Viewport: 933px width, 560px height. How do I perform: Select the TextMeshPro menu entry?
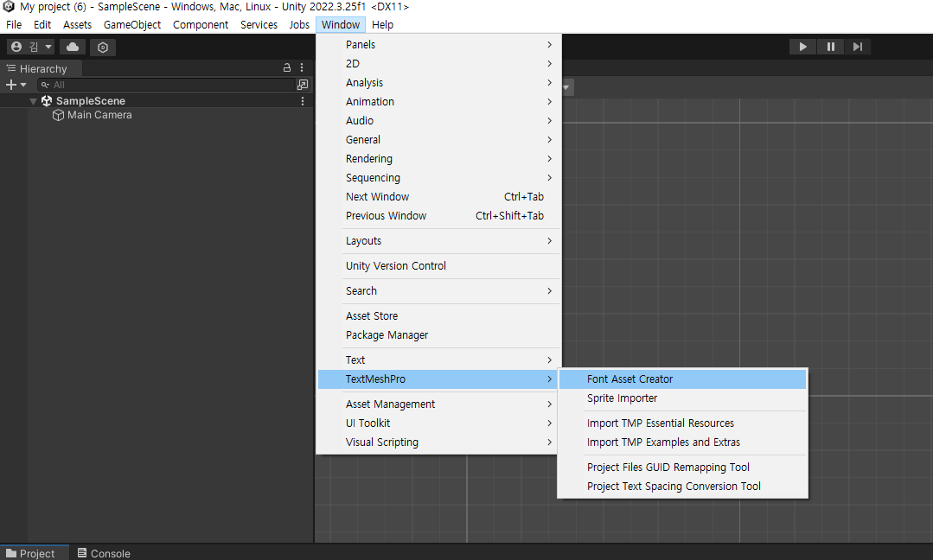point(438,379)
